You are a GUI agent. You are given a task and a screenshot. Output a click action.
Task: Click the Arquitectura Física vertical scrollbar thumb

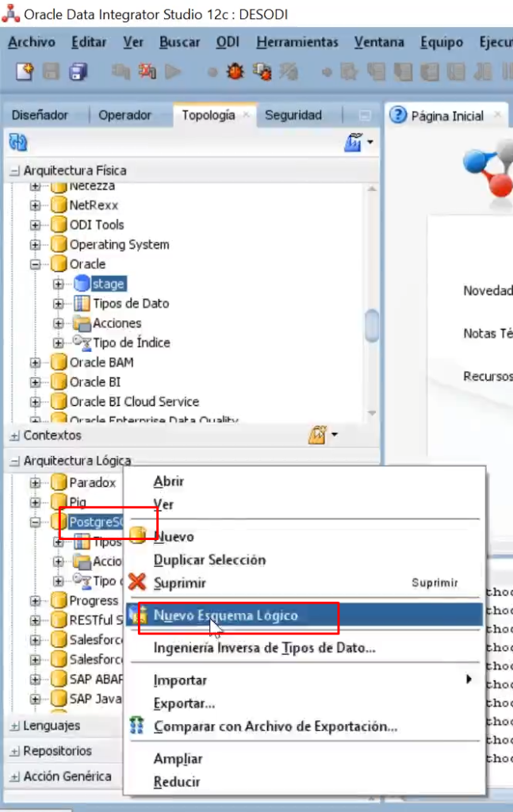[372, 325]
